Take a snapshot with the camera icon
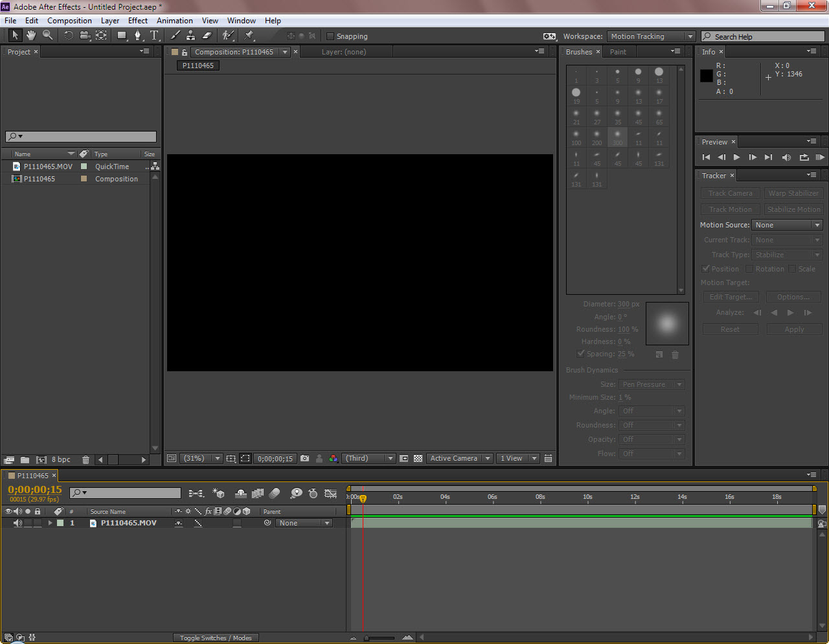Screen dimensions: 829x644 pyautogui.click(x=304, y=458)
